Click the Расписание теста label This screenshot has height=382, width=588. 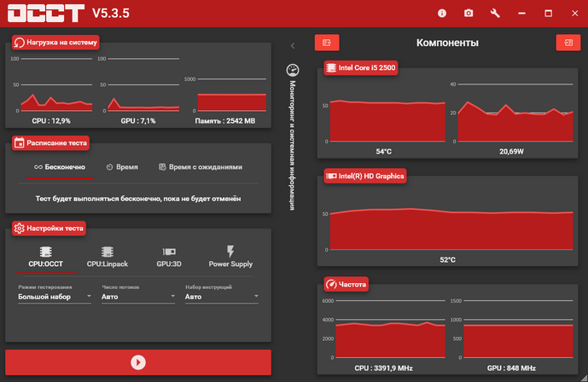50,143
